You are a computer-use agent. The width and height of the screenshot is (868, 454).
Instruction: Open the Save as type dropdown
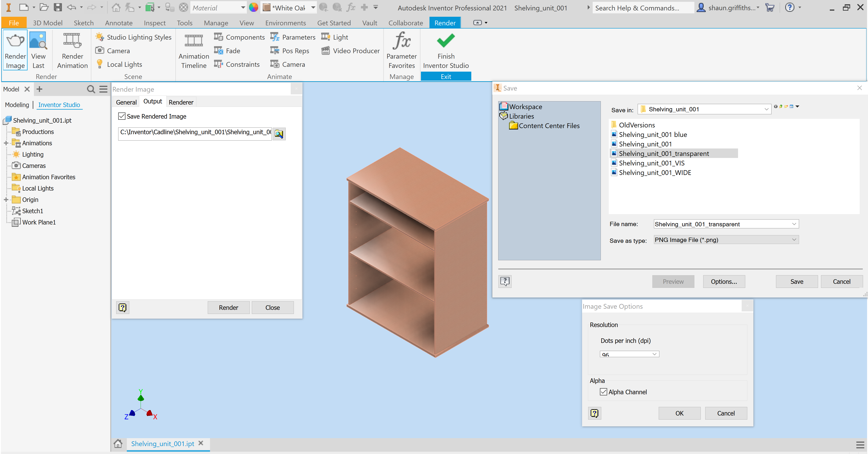794,240
